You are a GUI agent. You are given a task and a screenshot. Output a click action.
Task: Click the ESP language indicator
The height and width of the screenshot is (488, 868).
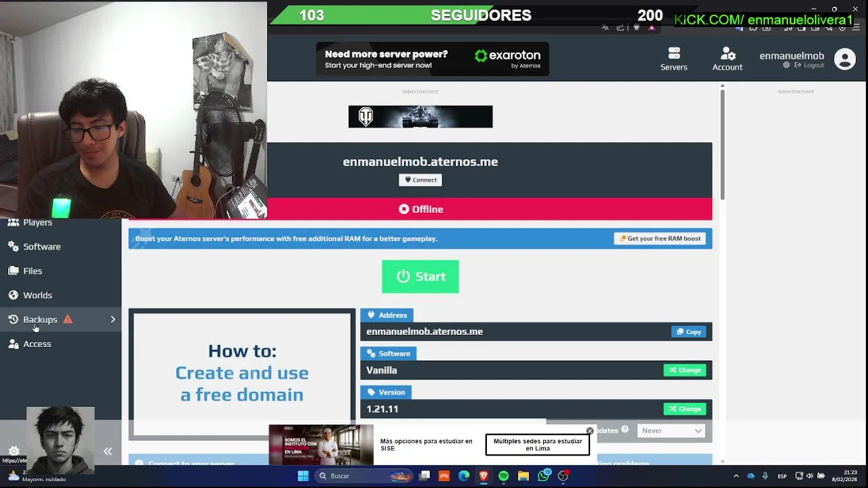[x=782, y=476]
